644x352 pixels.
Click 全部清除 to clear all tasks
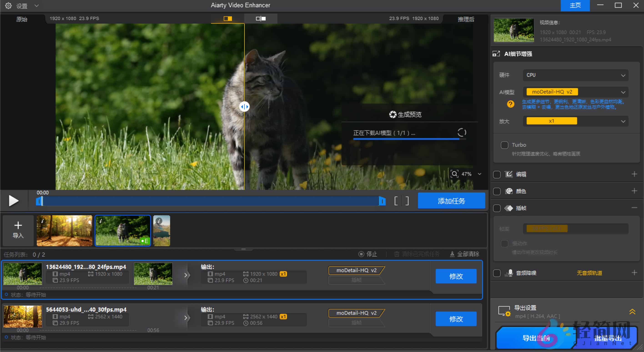pyautogui.click(x=468, y=254)
